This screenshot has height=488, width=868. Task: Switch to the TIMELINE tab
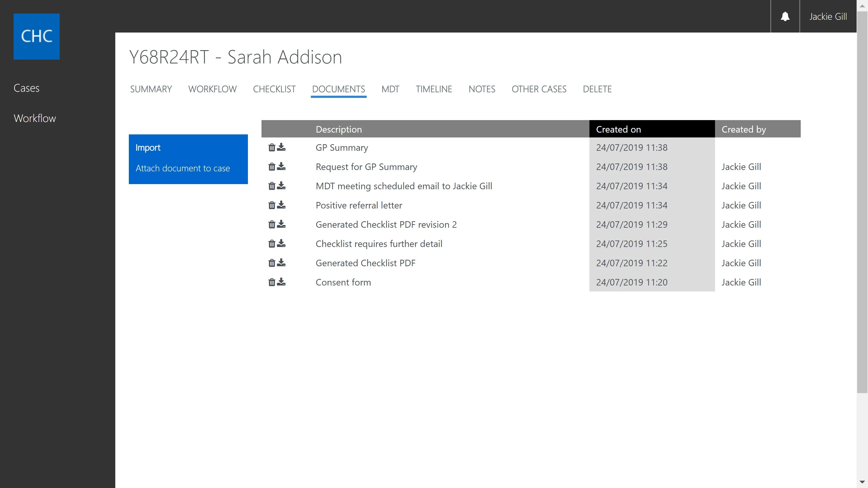pos(434,89)
